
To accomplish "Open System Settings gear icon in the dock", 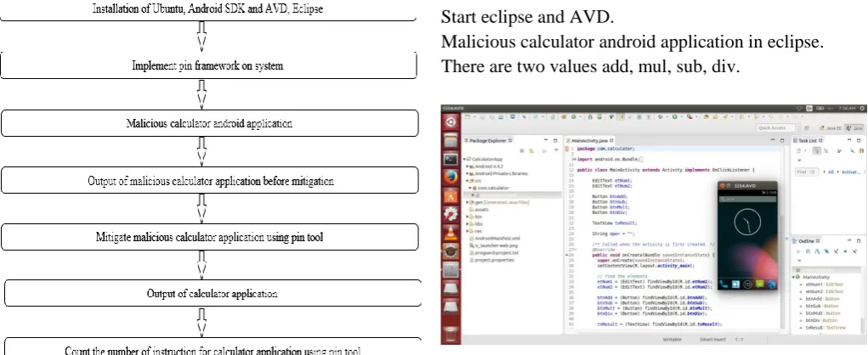I will click(451, 214).
